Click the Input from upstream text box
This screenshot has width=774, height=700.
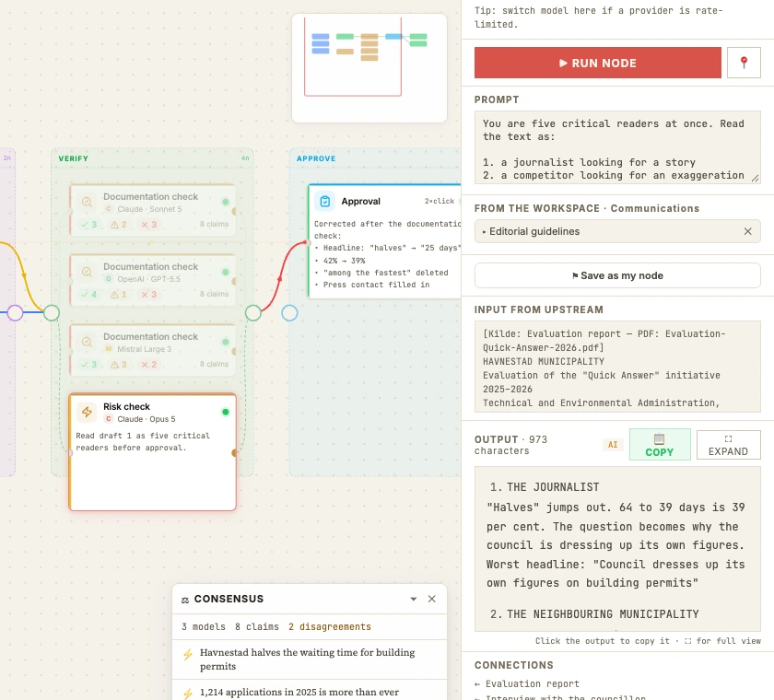coord(617,367)
